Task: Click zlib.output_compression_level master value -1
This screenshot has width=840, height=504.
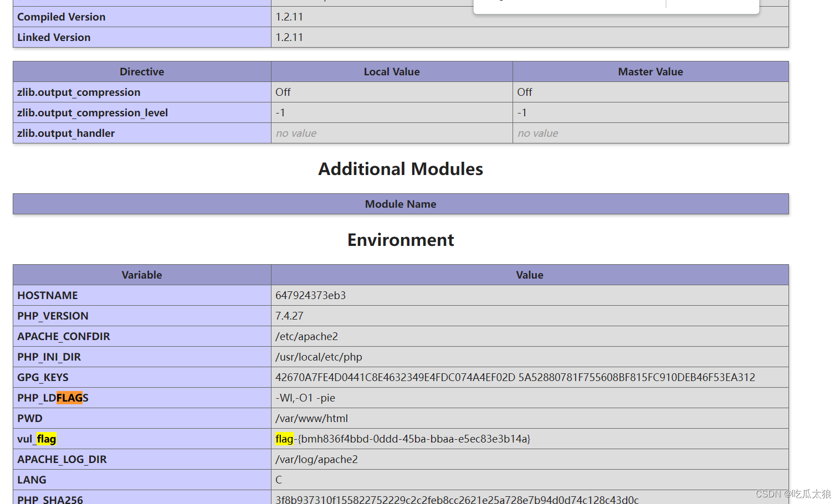Action: (522, 112)
